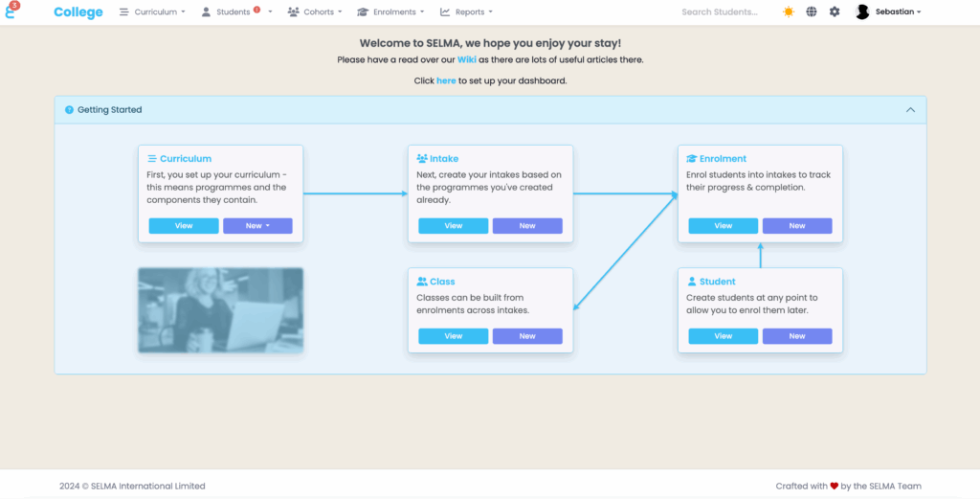
Task: Open the Reports menu
Action: (466, 11)
